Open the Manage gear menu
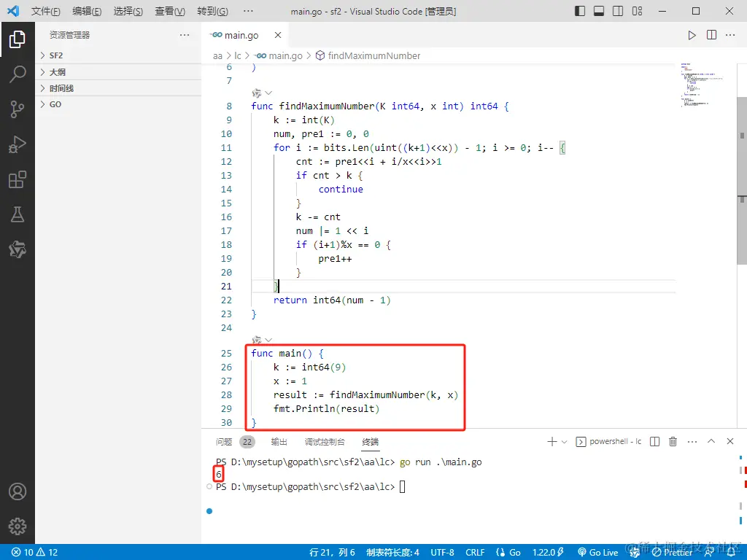 [x=18, y=526]
